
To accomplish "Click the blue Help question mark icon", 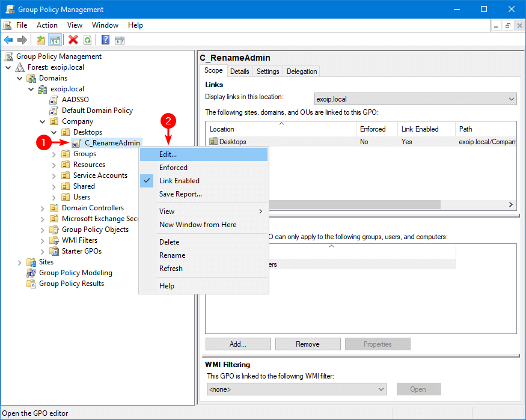I will click(x=105, y=40).
